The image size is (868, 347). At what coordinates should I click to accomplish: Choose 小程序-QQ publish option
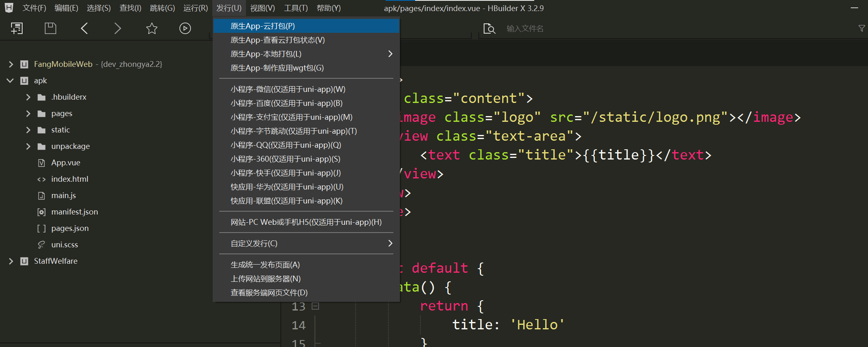click(x=306, y=145)
